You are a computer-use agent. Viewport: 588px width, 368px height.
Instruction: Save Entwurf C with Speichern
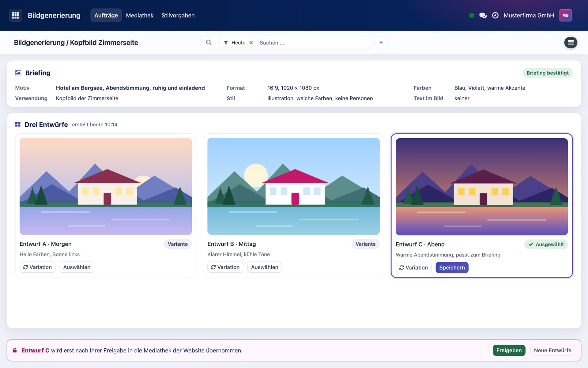point(452,267)
